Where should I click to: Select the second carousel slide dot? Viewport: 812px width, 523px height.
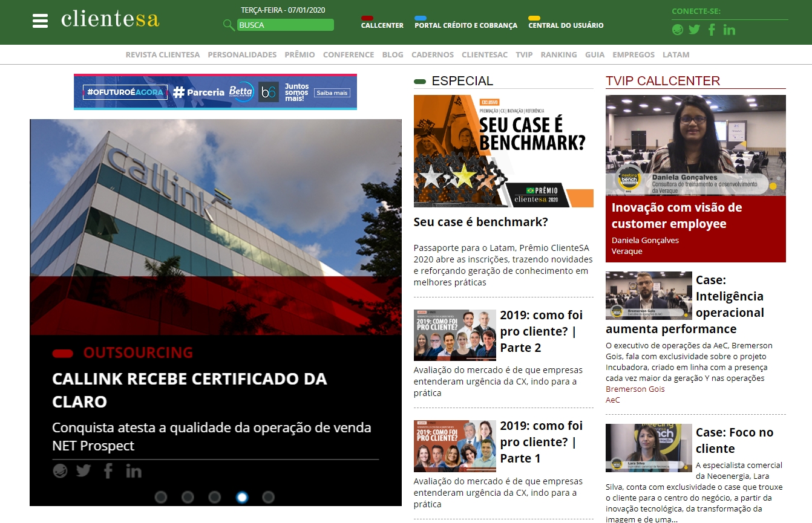188,497
